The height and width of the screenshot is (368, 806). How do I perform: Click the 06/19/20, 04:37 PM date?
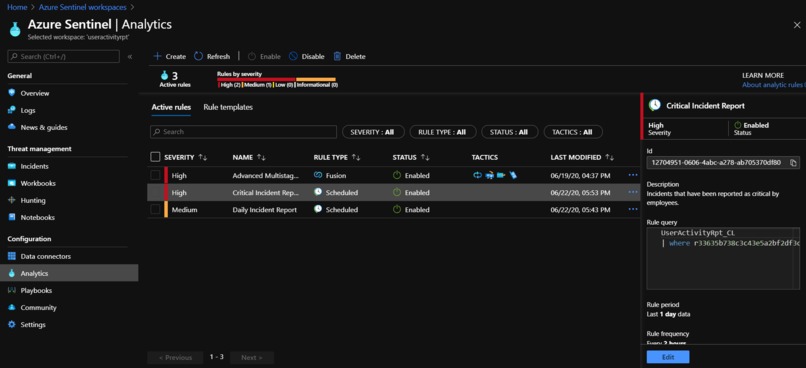580,175
